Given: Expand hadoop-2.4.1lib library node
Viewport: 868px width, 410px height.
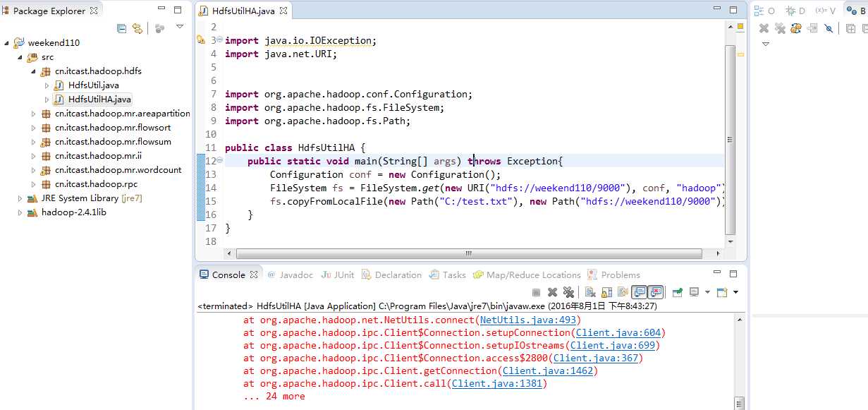Looking at the screenshot, I should [20, 212].
